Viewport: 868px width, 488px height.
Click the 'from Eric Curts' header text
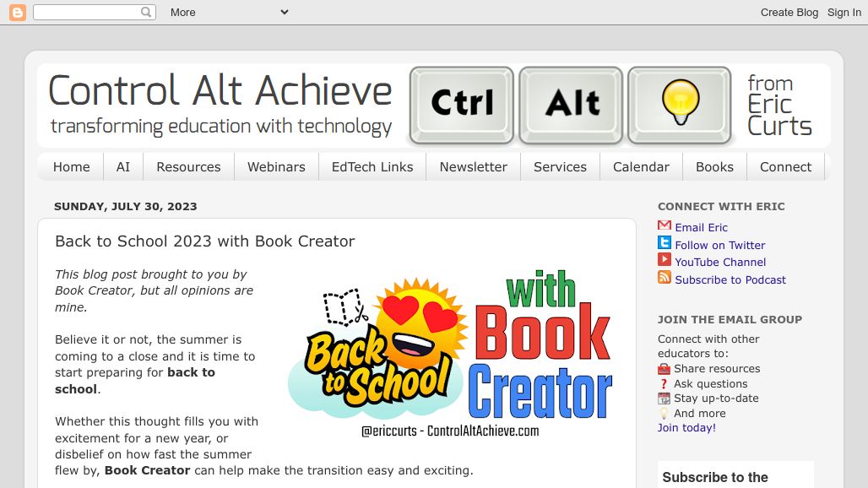tap(779, 105)
